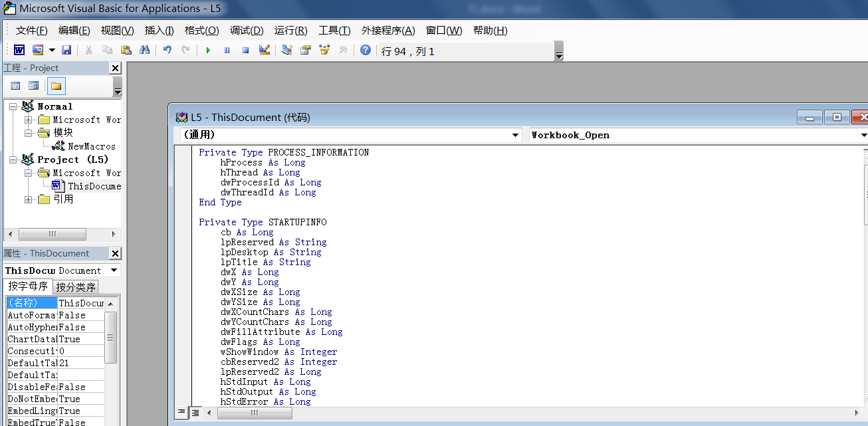Screen dimensions: 868x426
Task: Collapse Microsoft Word objects under Project (L5)
Action: [29, 173]
